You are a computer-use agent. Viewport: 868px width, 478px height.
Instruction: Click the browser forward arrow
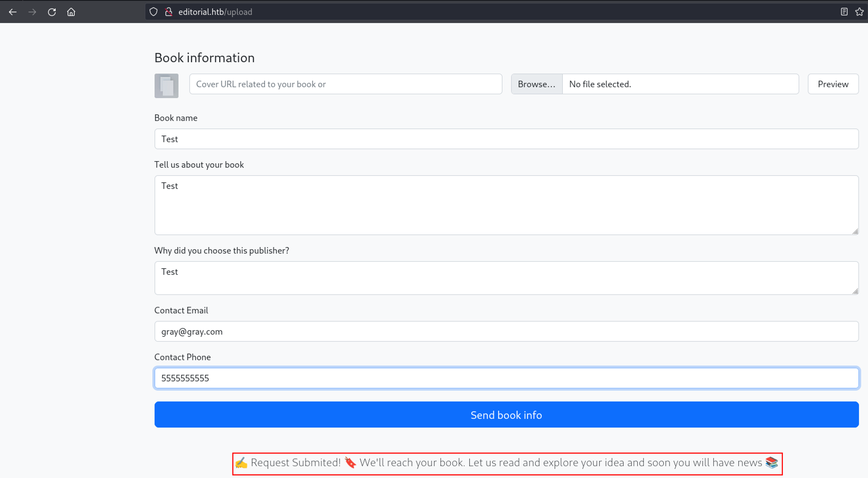tap(32, 12)
